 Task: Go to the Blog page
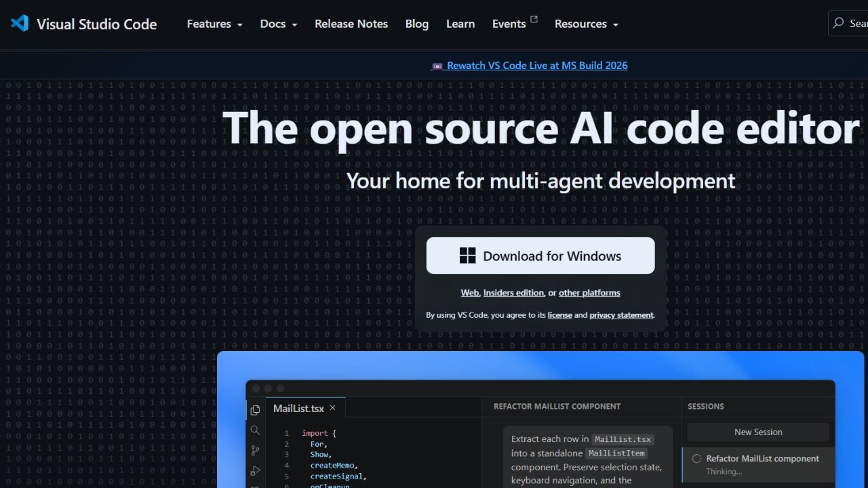417,24
